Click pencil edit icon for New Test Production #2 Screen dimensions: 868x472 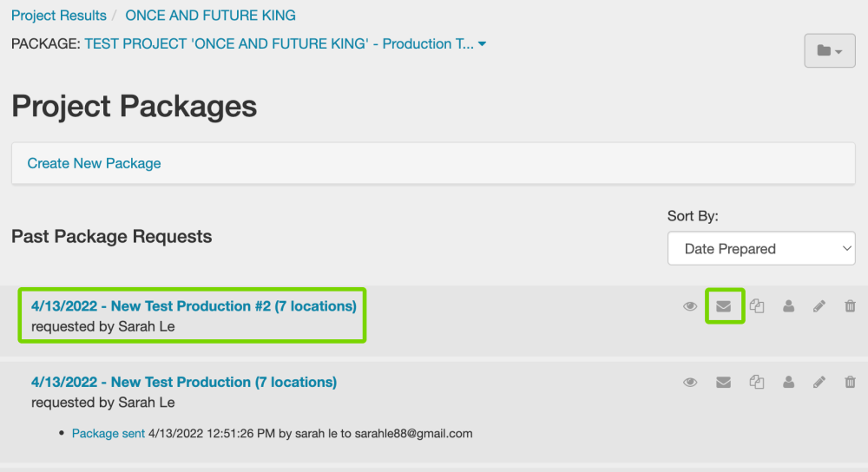819,306
